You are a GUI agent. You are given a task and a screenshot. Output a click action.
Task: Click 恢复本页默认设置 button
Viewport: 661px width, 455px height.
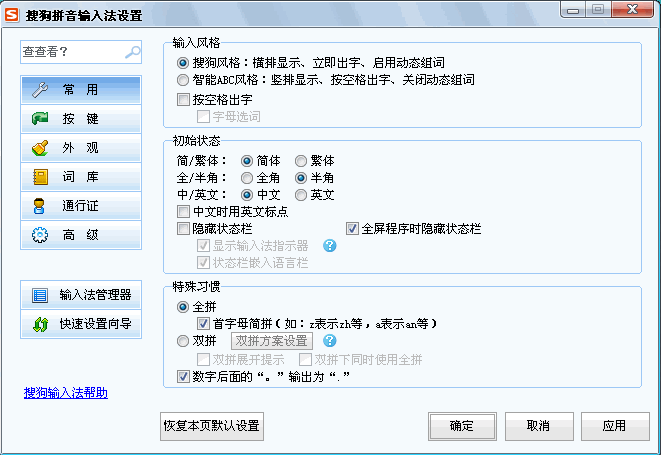click(212, 425)
